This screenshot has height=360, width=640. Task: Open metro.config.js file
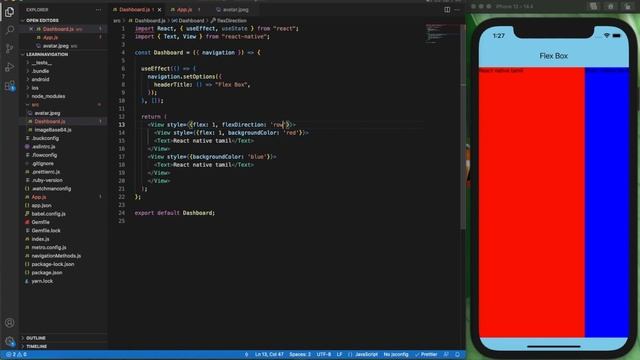(x=49, y=247)
